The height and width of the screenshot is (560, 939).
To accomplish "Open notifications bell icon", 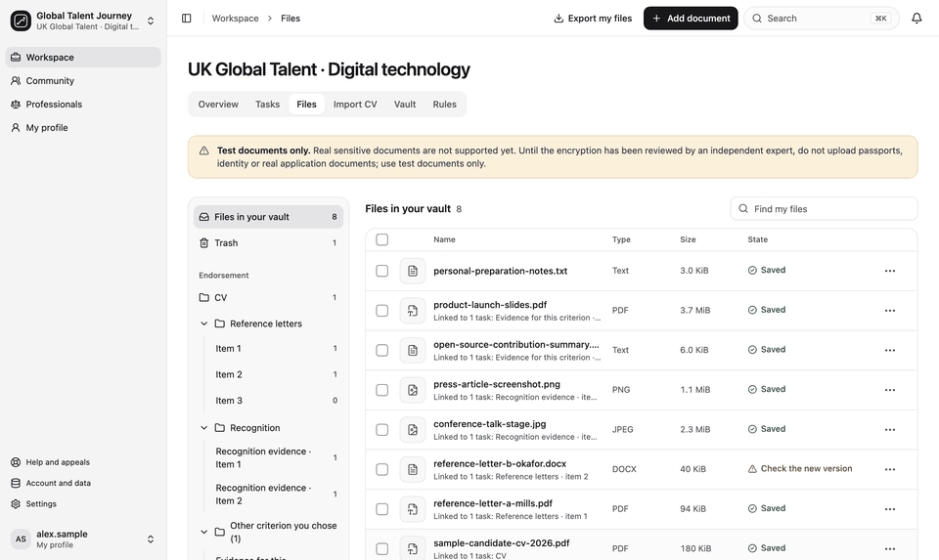I will (917, 19).
